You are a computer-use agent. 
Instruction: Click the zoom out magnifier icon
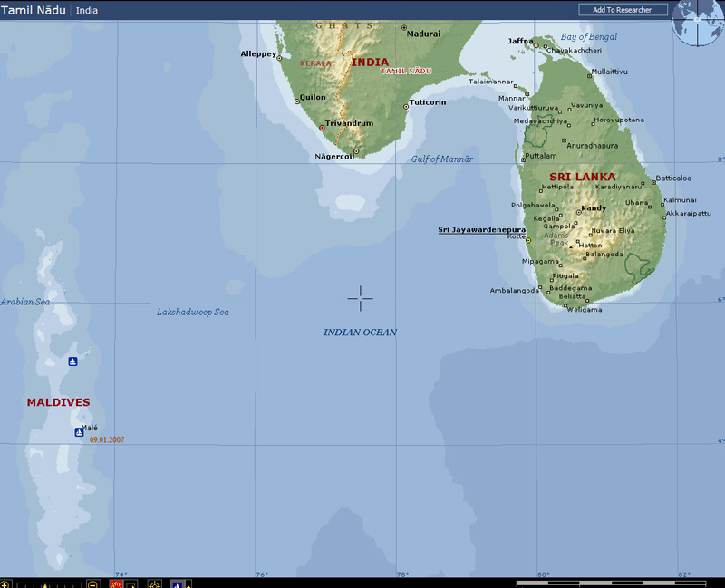(92, 583)
